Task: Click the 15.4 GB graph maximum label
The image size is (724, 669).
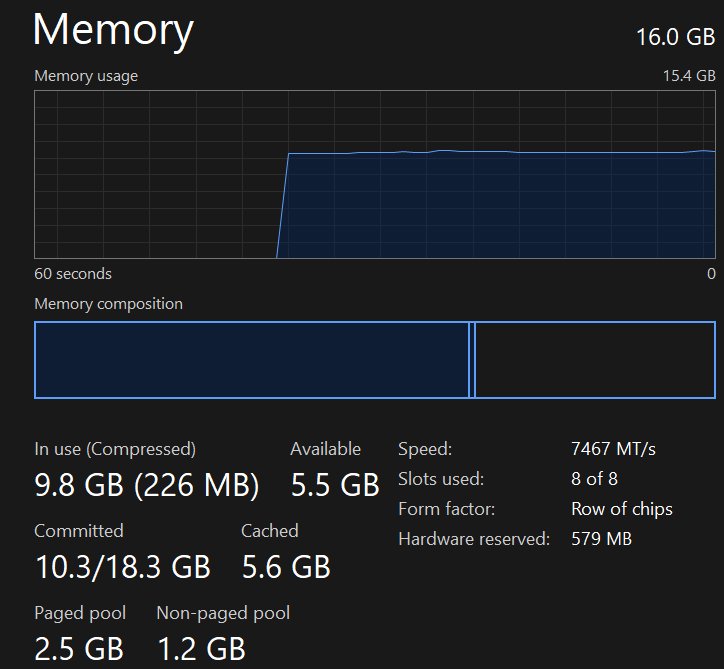Action: pos(691,76)
